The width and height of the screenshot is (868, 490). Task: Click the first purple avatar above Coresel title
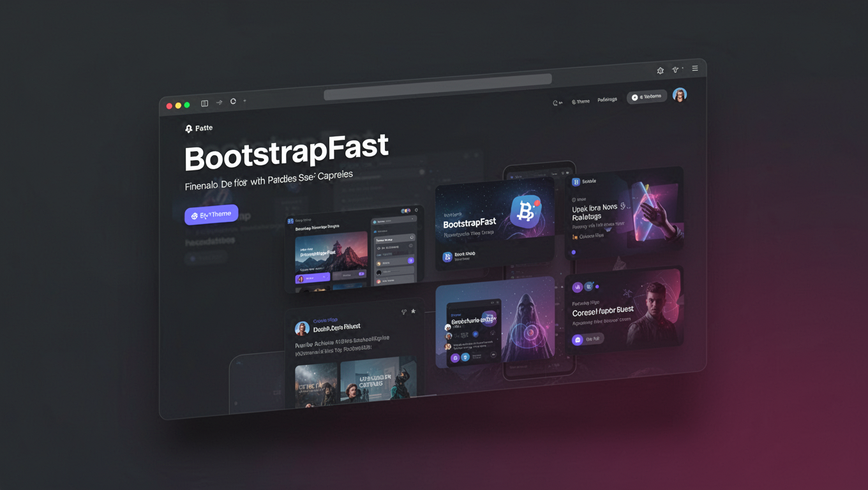click(578, 287)
